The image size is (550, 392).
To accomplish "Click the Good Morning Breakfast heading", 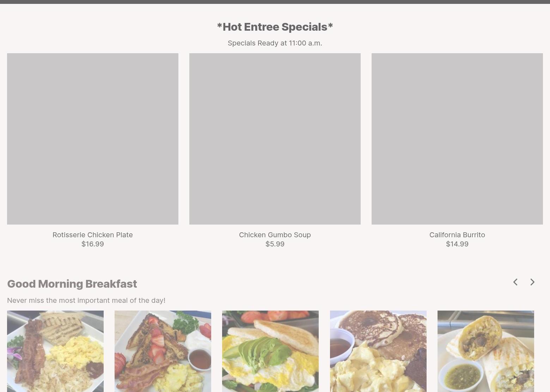I will click(72, 284).
